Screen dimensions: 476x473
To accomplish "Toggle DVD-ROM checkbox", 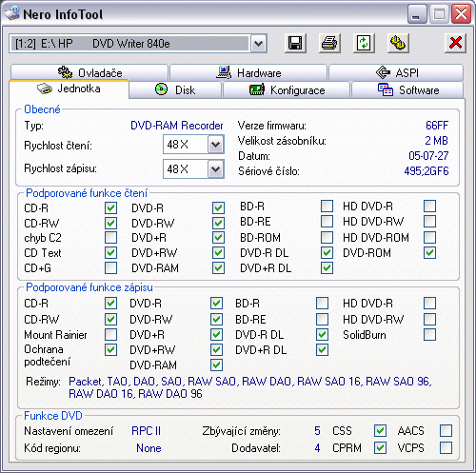I will (429, 253).
